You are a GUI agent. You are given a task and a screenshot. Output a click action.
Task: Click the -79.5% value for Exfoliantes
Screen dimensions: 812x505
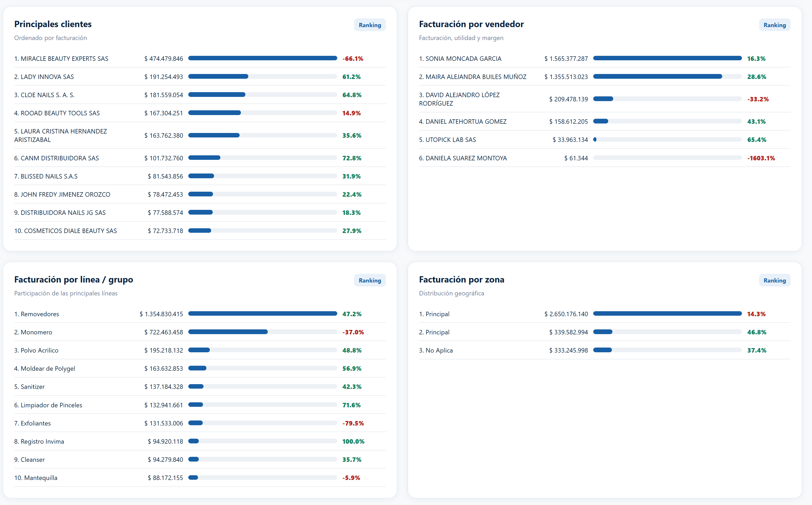353,423
